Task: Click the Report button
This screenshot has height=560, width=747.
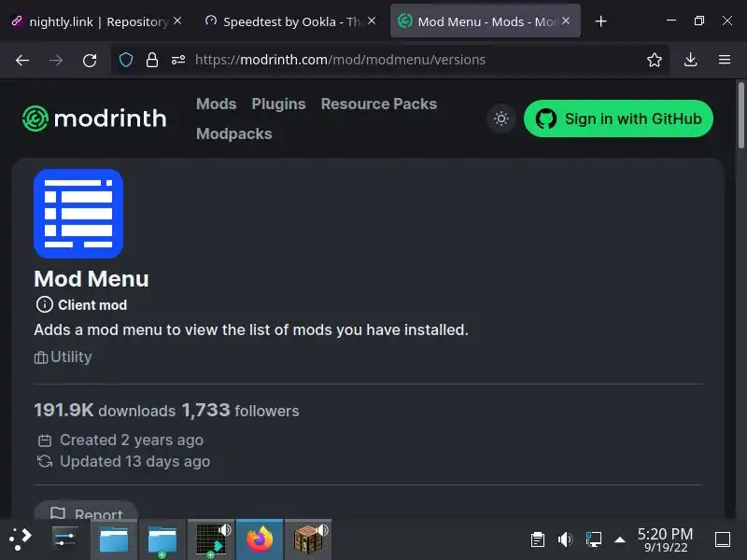Action: click(86, 511)
